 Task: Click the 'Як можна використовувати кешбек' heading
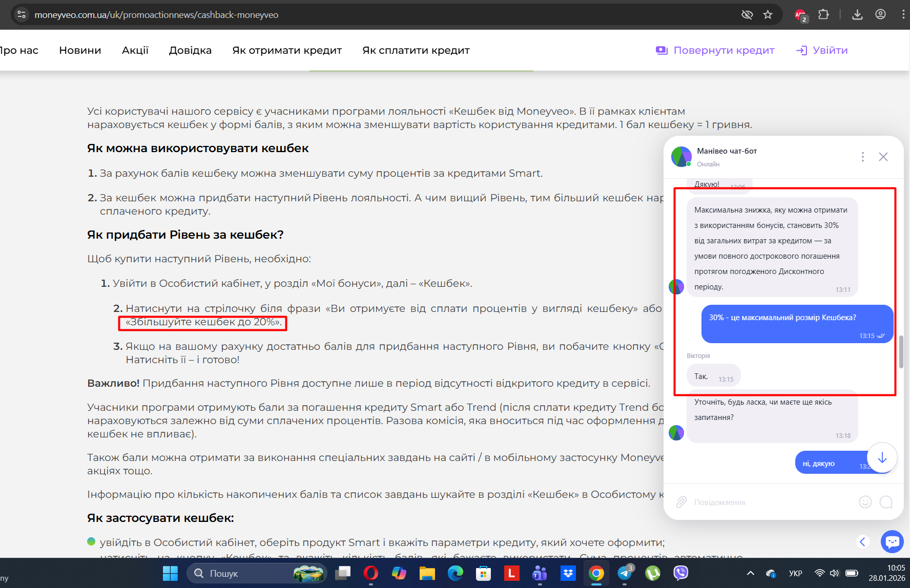pyautogui.click(x=198, y=148)
